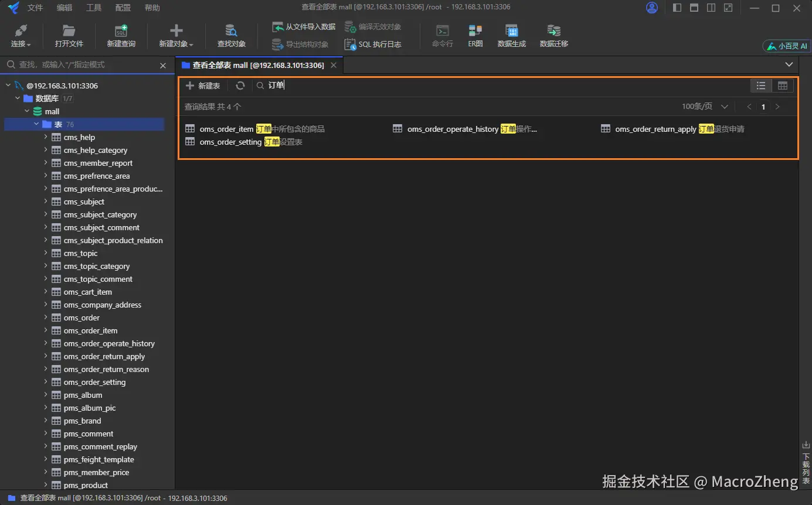The width and height of the screenshot is (812, 505).
Task: Open the 配置 menu
Action: point(123,8)
